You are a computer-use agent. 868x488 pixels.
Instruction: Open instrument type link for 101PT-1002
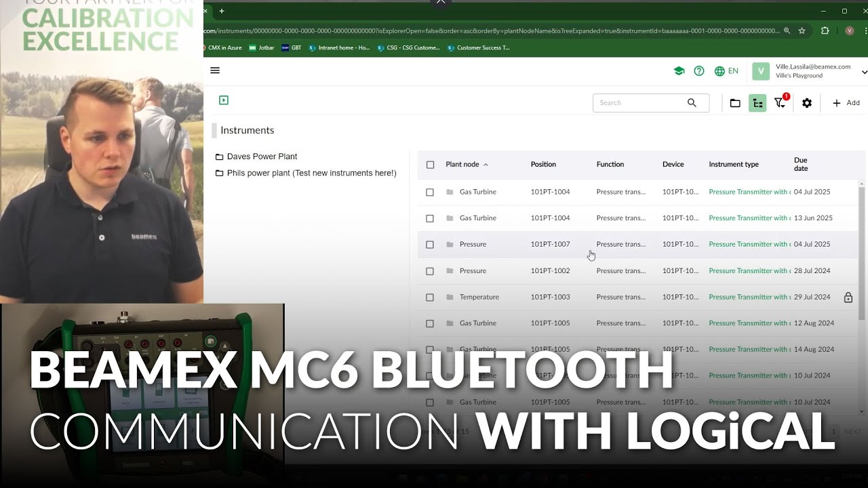pyautogui.click(x=749, y=271)
